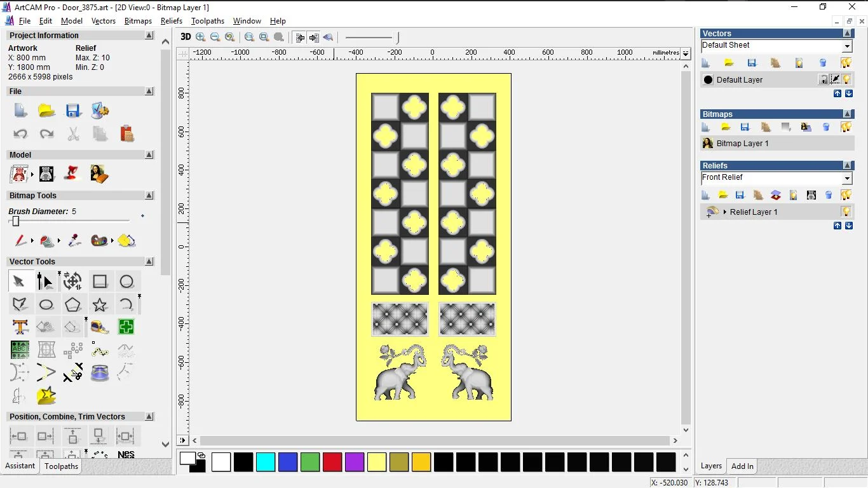Image resolution: width=868 pixels, height=488 pixels.
Task: Switch to the Toolpaths tab
Action: point(61,466)
